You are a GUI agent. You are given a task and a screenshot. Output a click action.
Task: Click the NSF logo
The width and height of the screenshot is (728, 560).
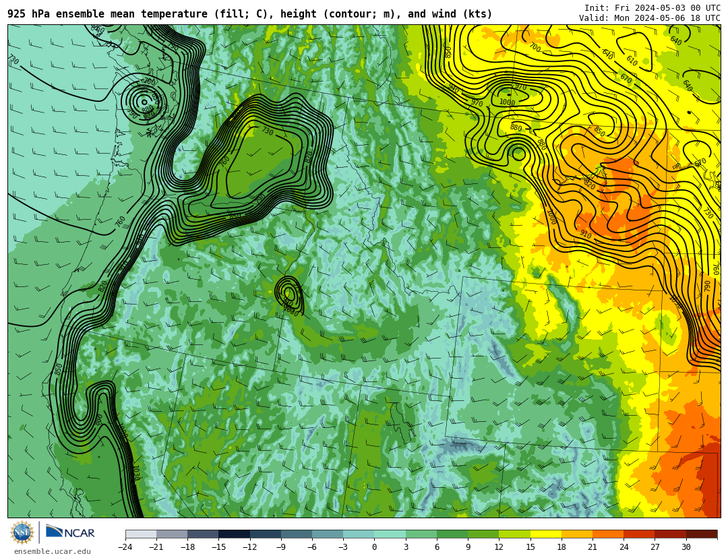(22, 532)
